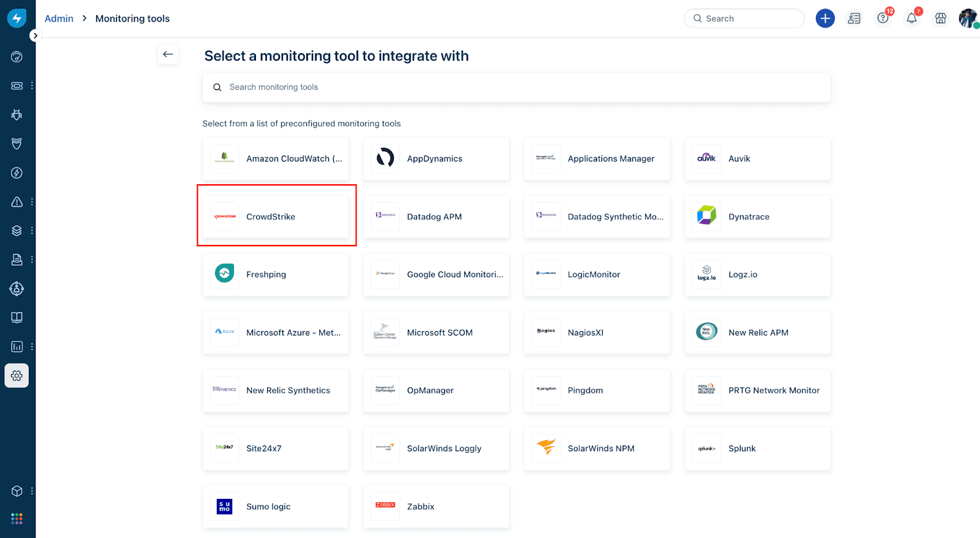Click the user profile avatar
Image resolution: width=980 pixels, height=538 pixels.
click(968, 18)
